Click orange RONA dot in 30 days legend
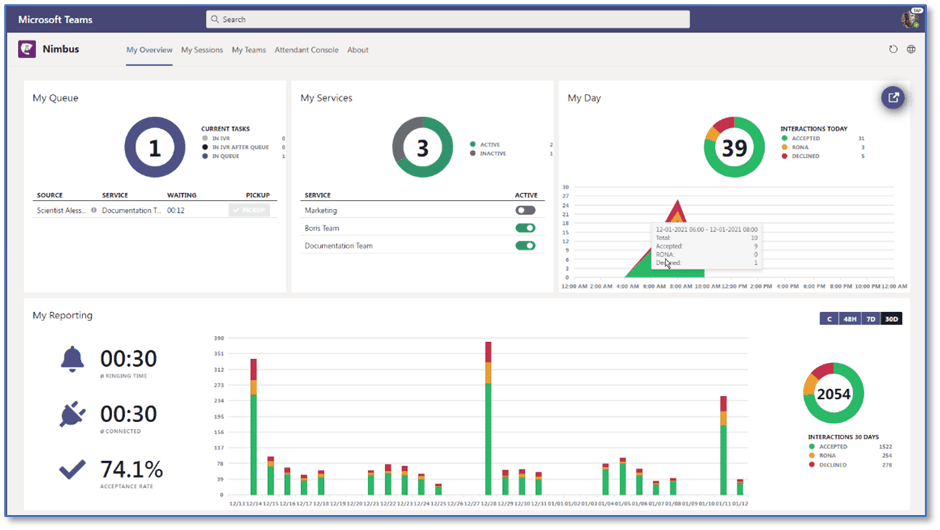Screen dimensions: 940x530 [x=812, y=455]
